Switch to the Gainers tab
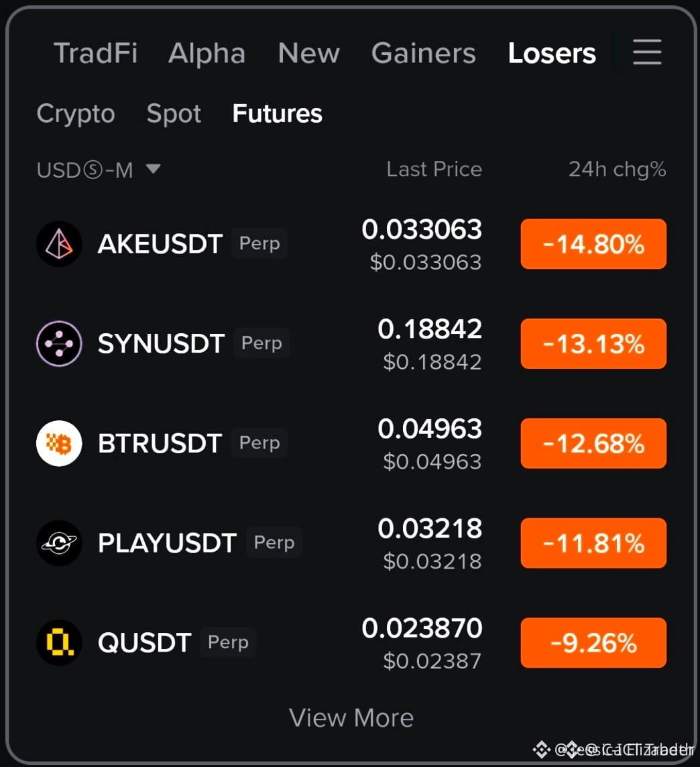The height and width of the screenshot is (767, 700). point(424,53)
